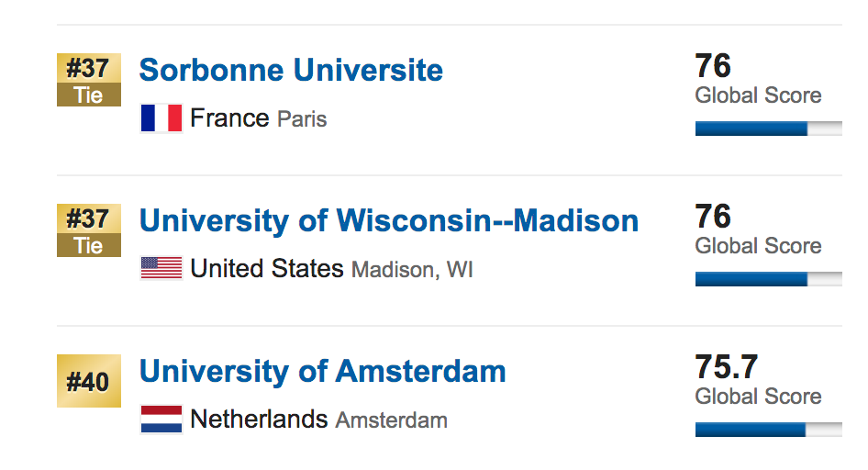Click the 75.7 global score value
This screenshot has height=470, width=868.
pyautogui.click(x=727, y=367)
